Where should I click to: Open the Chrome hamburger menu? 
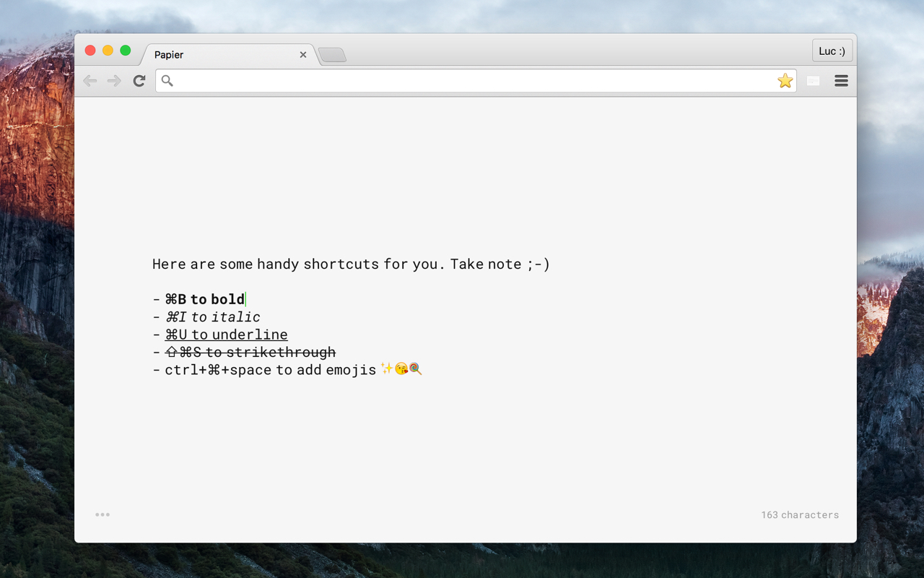(841, 81)
